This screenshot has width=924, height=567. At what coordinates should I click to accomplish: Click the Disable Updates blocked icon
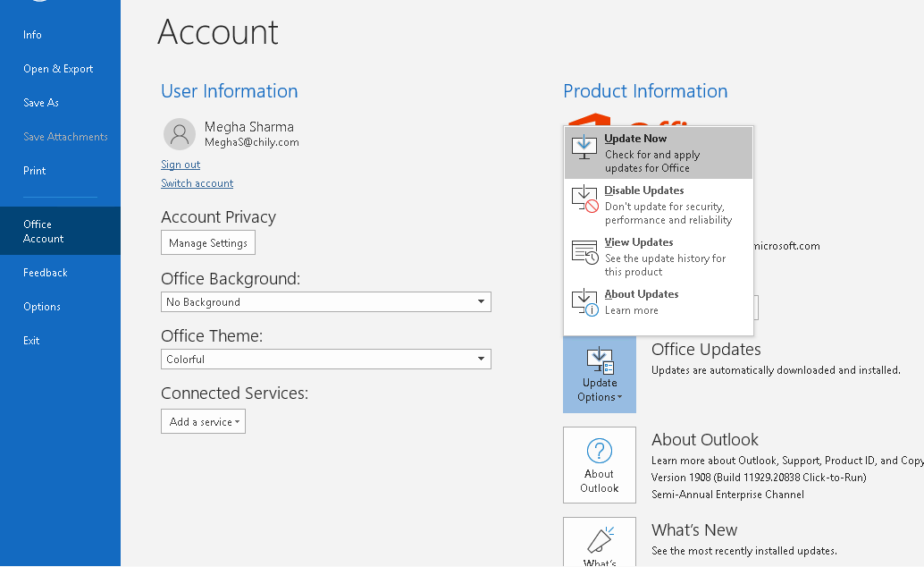click(x=585, y=199)
